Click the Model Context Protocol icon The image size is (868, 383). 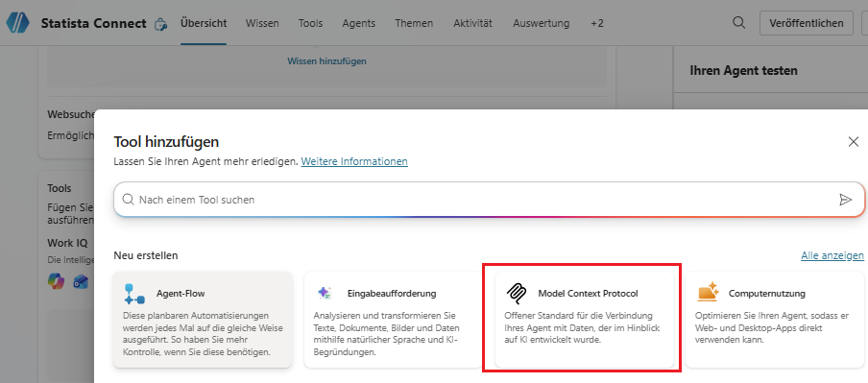(x=517, y=294)
